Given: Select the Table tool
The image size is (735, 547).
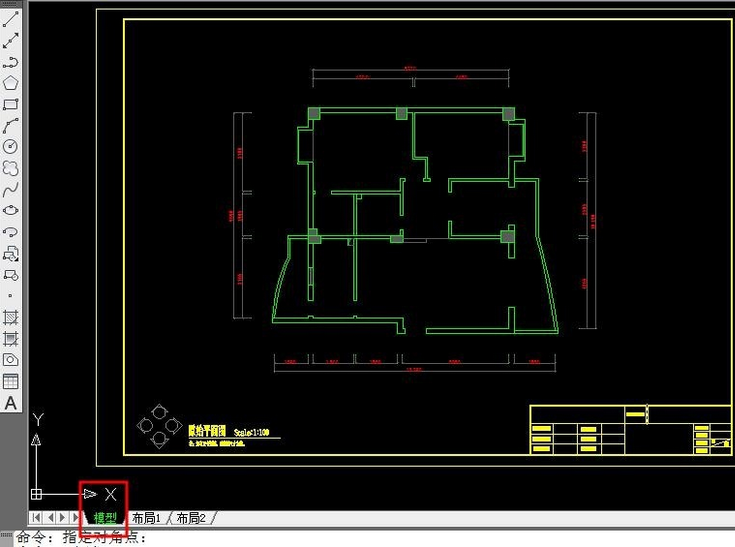Looking at the screenshot, I should (x=11, y=381).
